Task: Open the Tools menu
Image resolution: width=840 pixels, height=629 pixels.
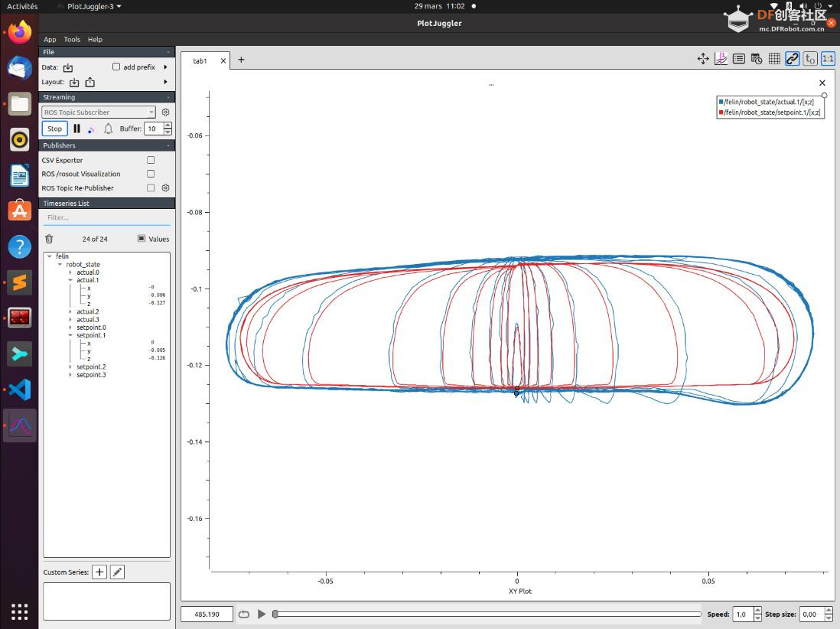Action: coord(72,40)
